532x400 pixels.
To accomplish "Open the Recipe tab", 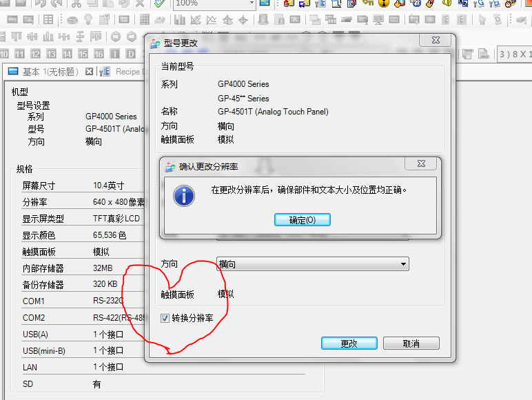I will pyautogui.click(x=127, y=72).
